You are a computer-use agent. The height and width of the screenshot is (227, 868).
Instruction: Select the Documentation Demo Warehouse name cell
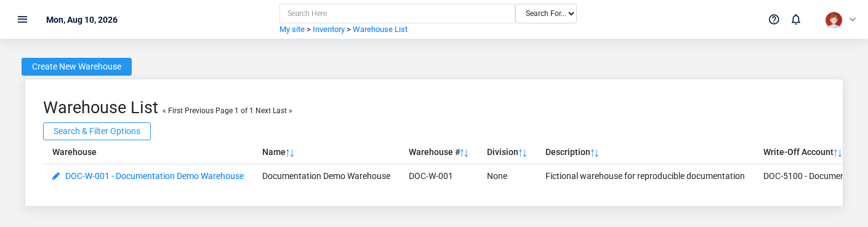tap(326, 176)
